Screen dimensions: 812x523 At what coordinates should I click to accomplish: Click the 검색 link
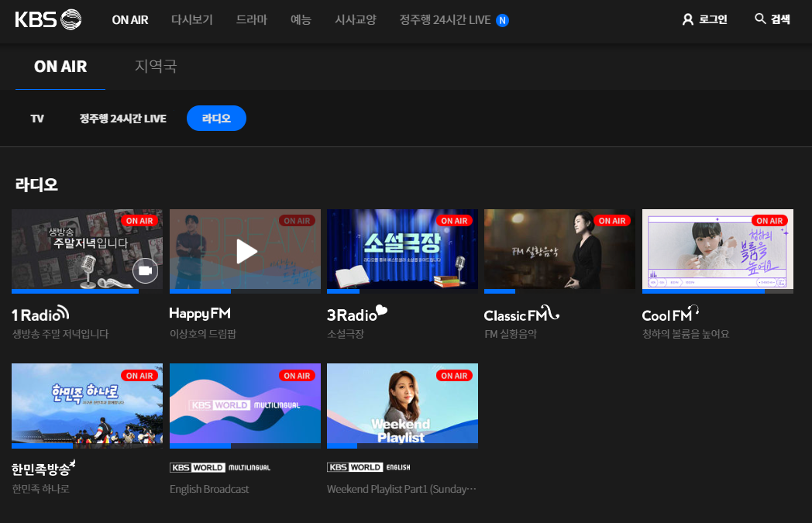point(780,19)
